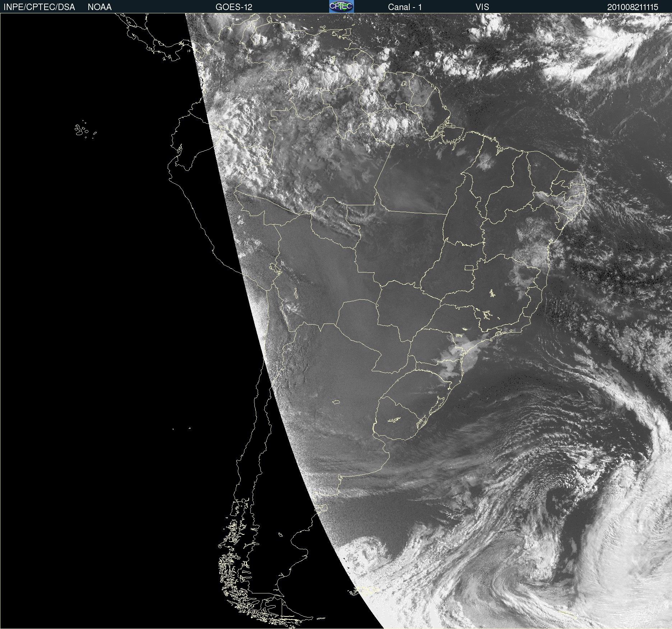Click the NOAA label in the header
672x629 pixels.
[100, 7]
